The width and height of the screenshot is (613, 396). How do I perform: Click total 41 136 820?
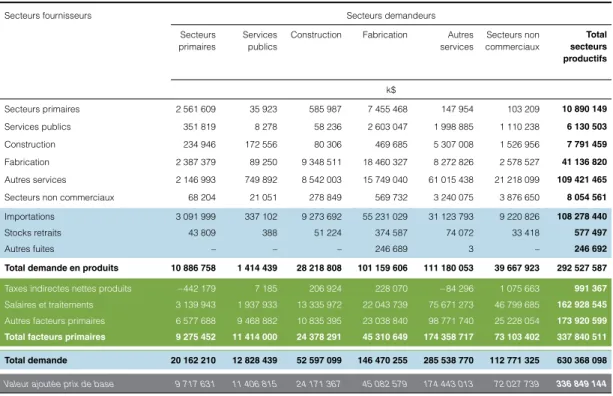[584, 162]
